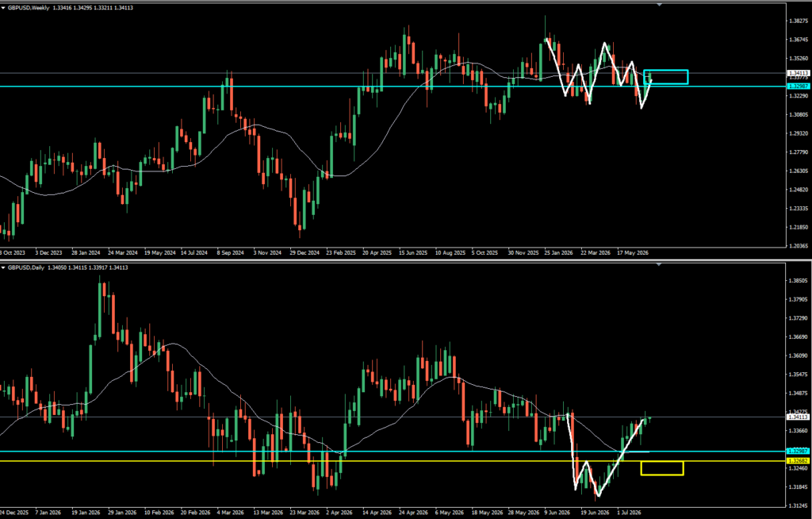Click the 8 Sep 2024 date label
The height and width of the screenshot is (519, 812).
tap(231, 253)
